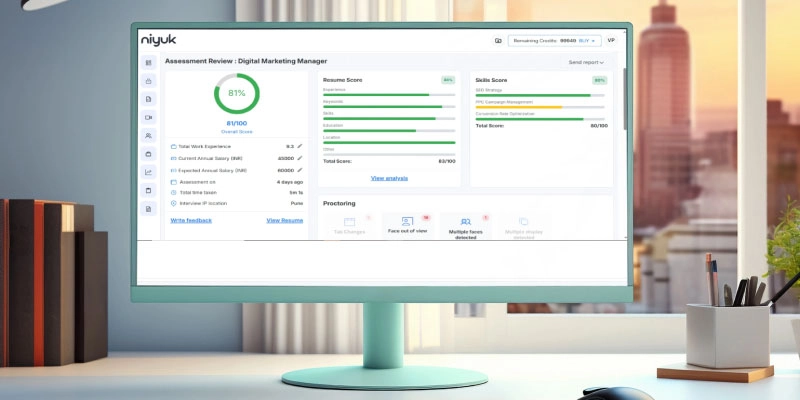Click the '80/100' skills total score
This screenshot has height=400, width=800.
point(599,126)
